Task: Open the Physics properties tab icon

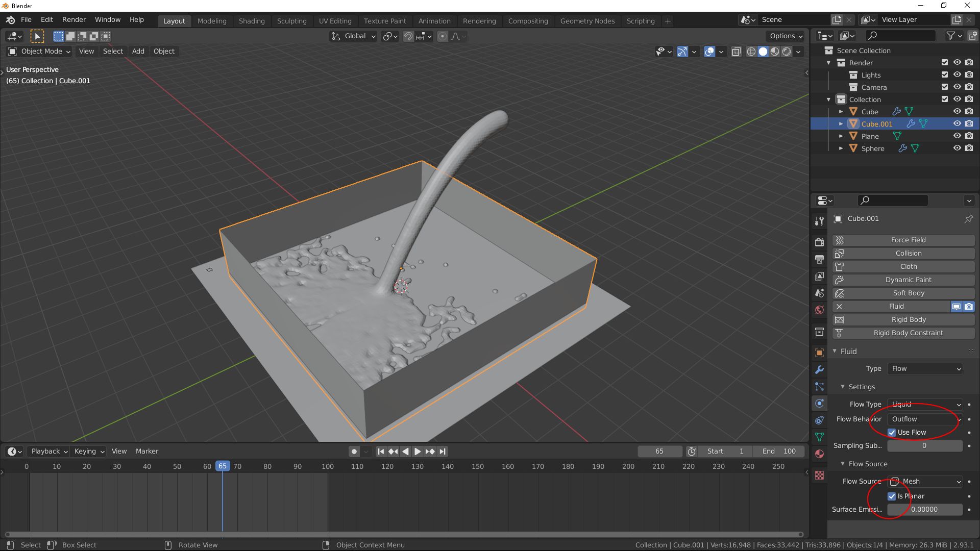Action: click(x=819, y=403)
